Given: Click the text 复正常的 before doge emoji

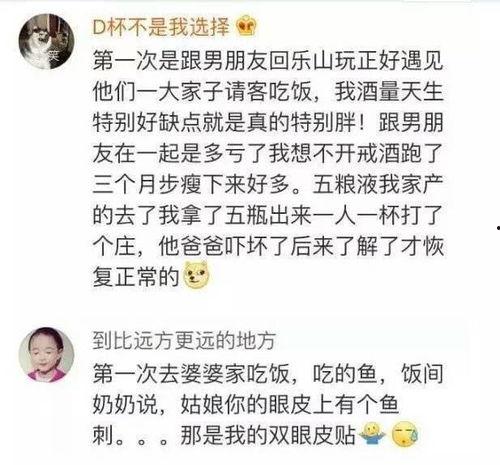Looking at the screenshot, I should pyautogui.click(x=136, y=277).
